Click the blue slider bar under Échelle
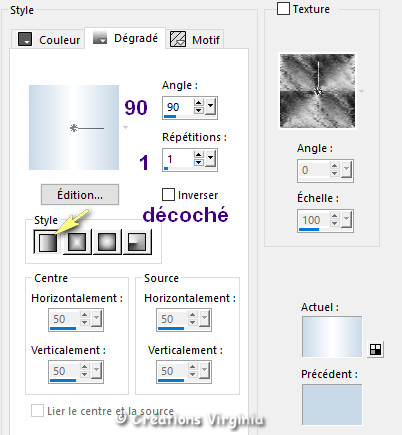402x435 pixels. 309,229
